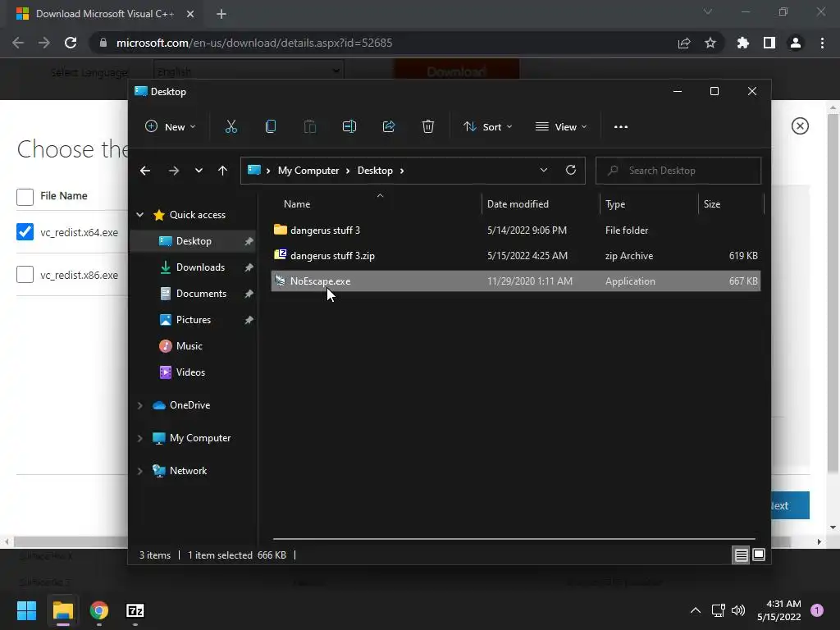Click the Copy icon in Explorer toolbar
Viewport: 840px width, 630px height.
pyautogui.click(x=271, y=127)
